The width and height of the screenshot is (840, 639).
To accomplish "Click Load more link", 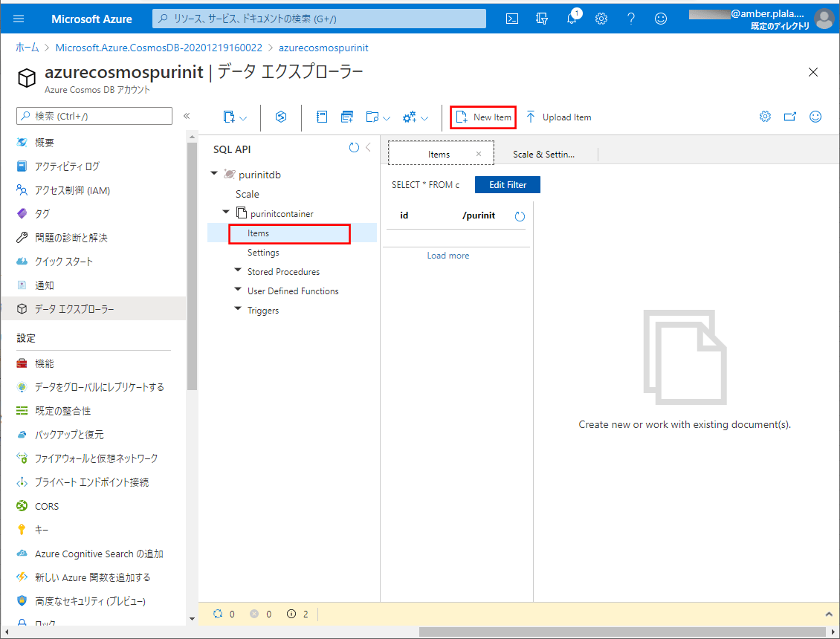I will coord(448,256).
